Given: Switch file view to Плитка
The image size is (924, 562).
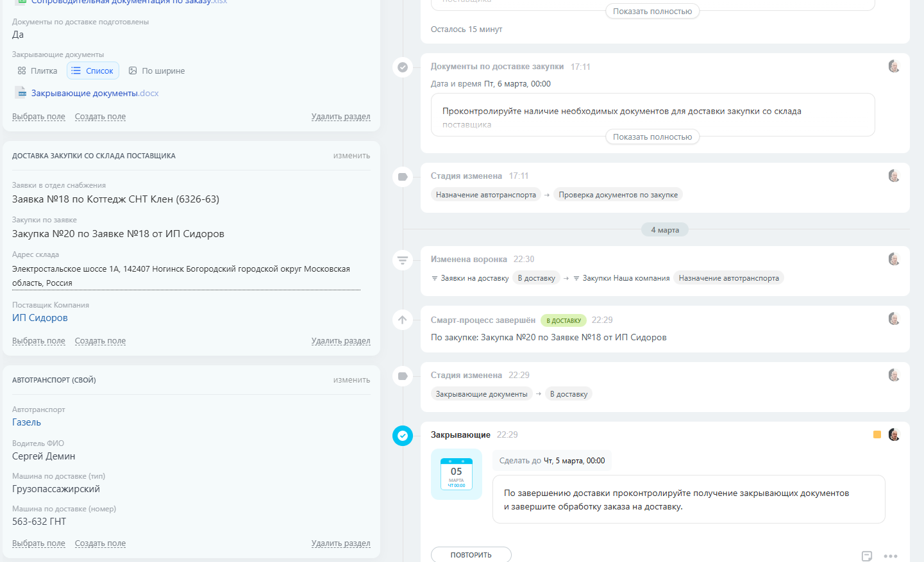Looking at the screenshot, I should coord(37,70).
